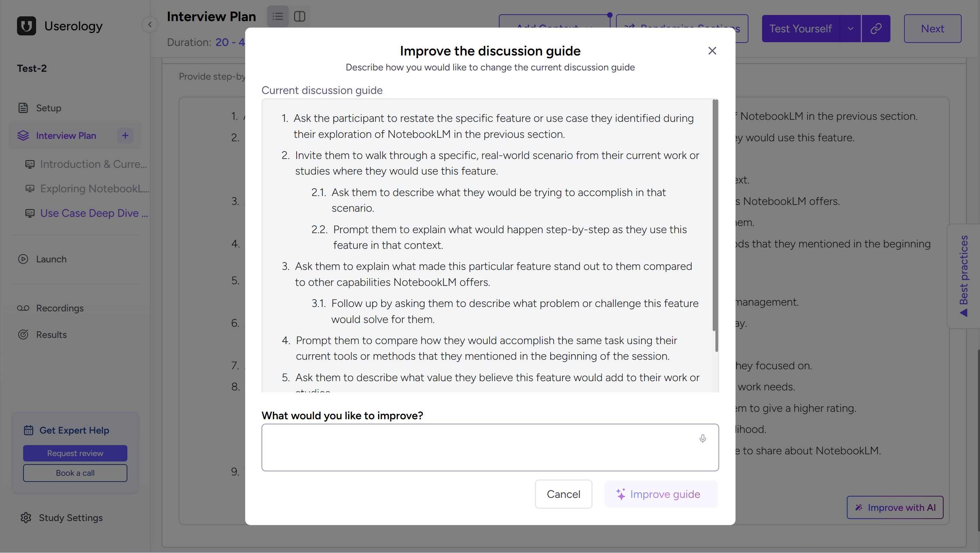Click the Improve guide button
Screen dimensions: 980x553
point(661,494)
